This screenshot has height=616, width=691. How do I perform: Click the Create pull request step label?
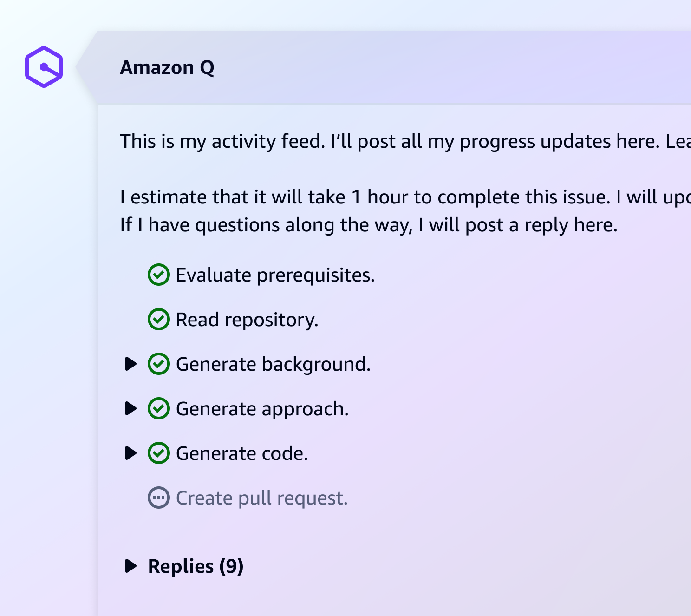coord(261,498)
